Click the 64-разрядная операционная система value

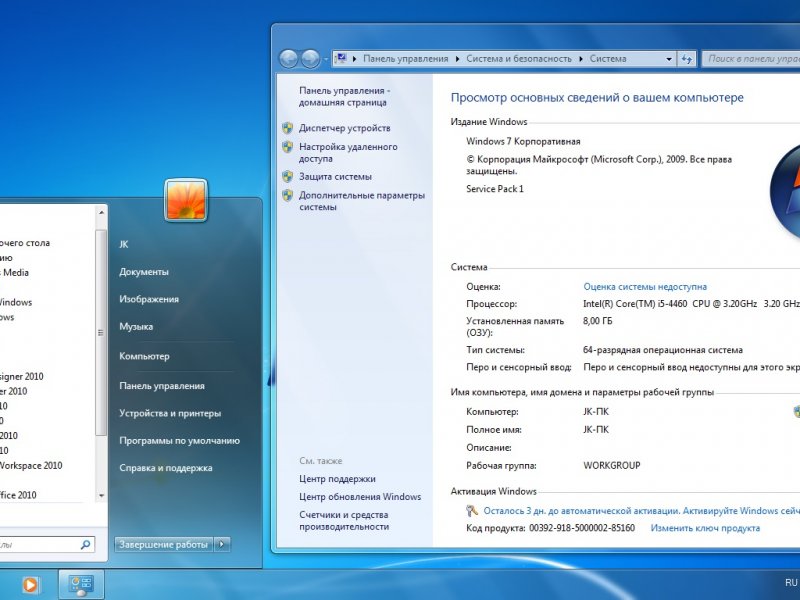663,350
